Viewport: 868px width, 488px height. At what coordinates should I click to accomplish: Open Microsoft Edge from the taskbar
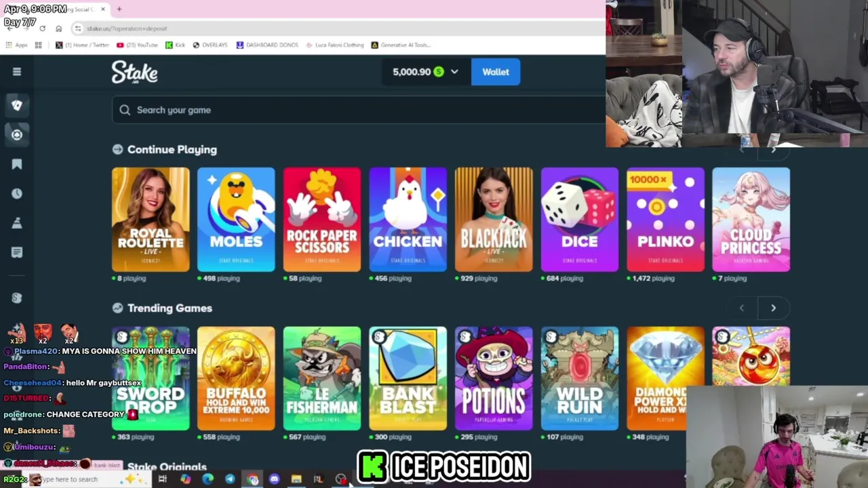tap(208, 479)
